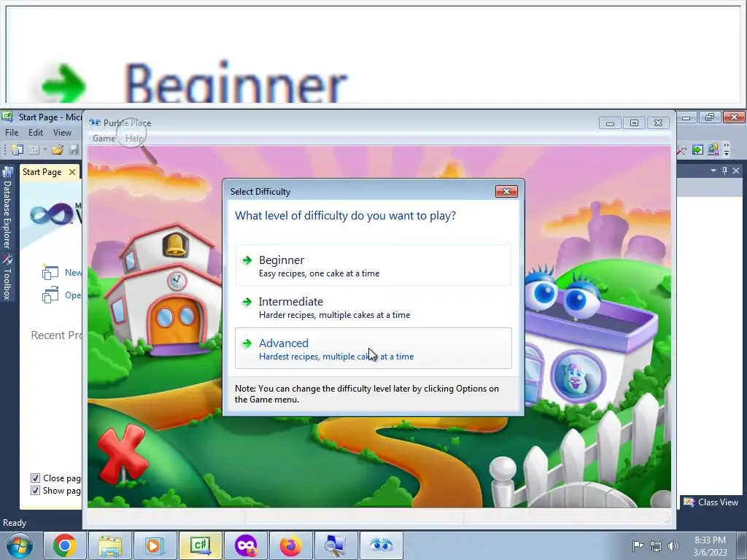The height and width of the screenshot is (560, 747).
Task: Click the Open File folder icon
Action: point(58,150)
